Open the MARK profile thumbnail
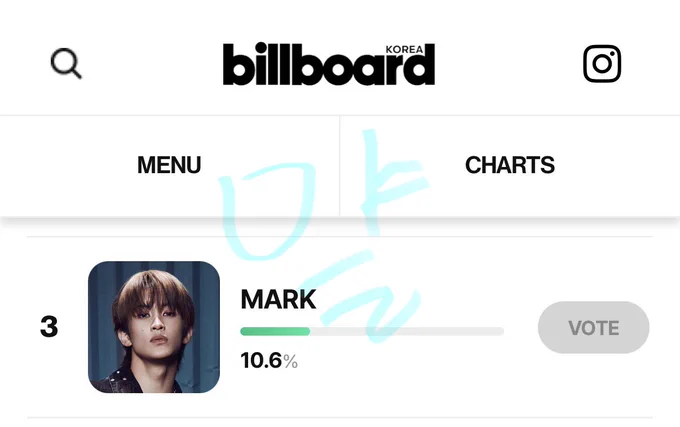The image size is (680, 427). pos(154,327)
